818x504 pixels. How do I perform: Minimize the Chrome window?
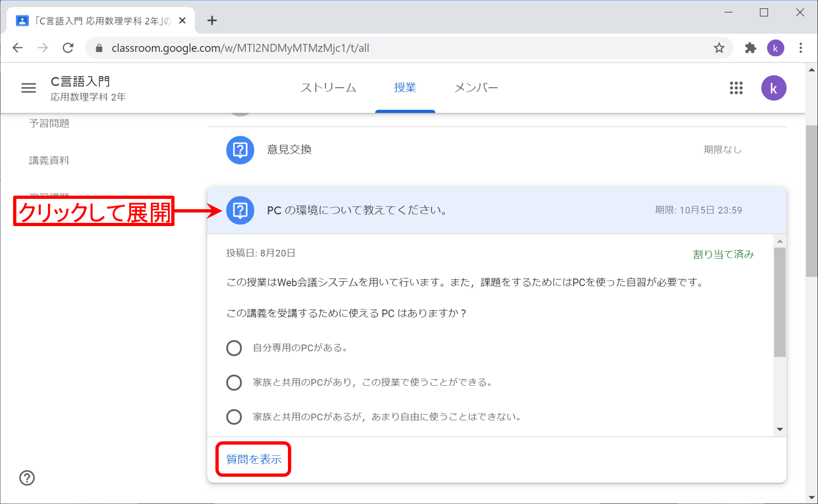point(728,13)
